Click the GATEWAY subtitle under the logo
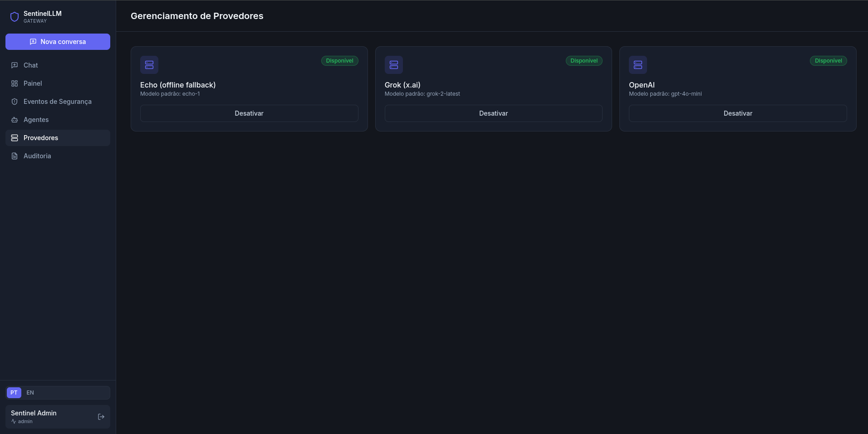The image size is (868, 434). [35, 21]
